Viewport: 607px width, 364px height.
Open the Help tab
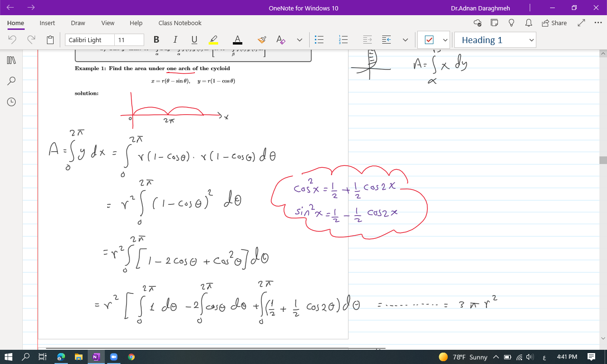click(136, 23)
